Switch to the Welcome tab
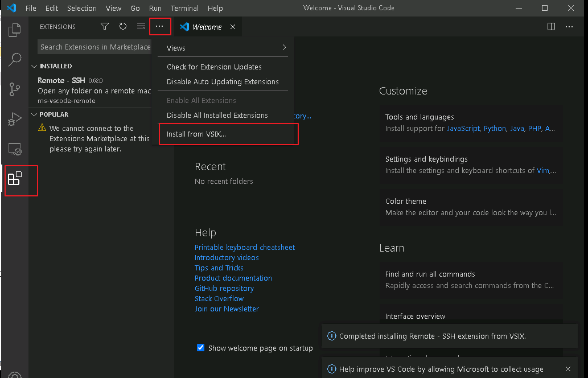The width and height of the screenshot is (588, 378). click(207, 27)
